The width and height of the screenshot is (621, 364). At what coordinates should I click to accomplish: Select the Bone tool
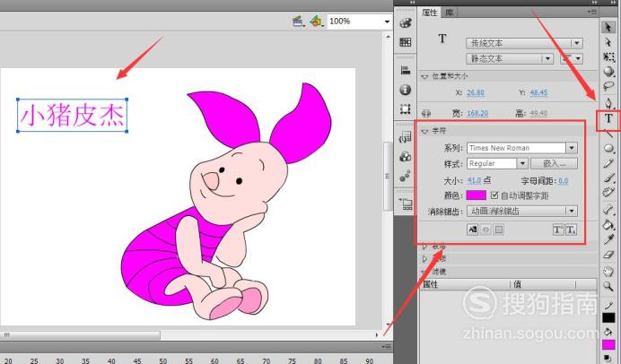coord(608,210)
